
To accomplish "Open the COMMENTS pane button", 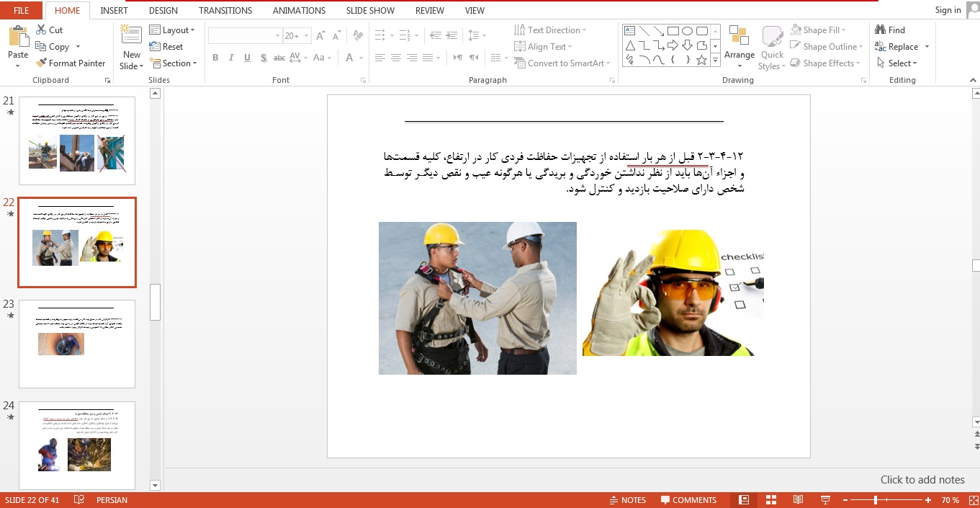I will pos(688,500).
